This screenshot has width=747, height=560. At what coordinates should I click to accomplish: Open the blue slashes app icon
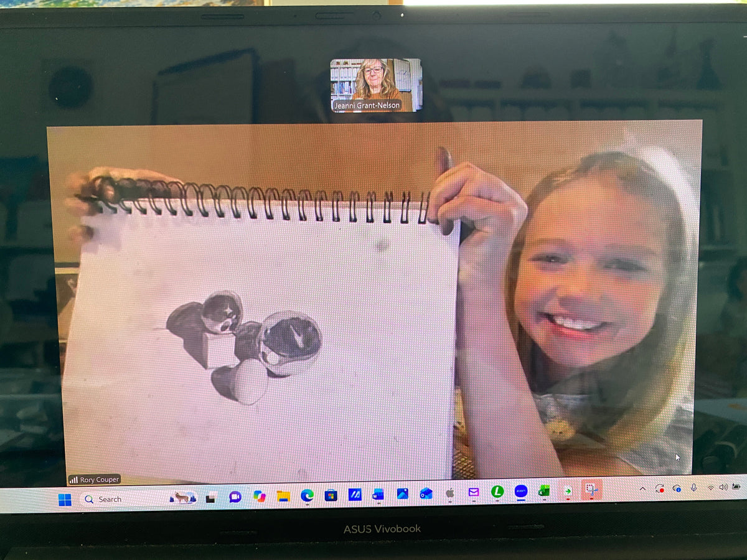tap(355, 495)
